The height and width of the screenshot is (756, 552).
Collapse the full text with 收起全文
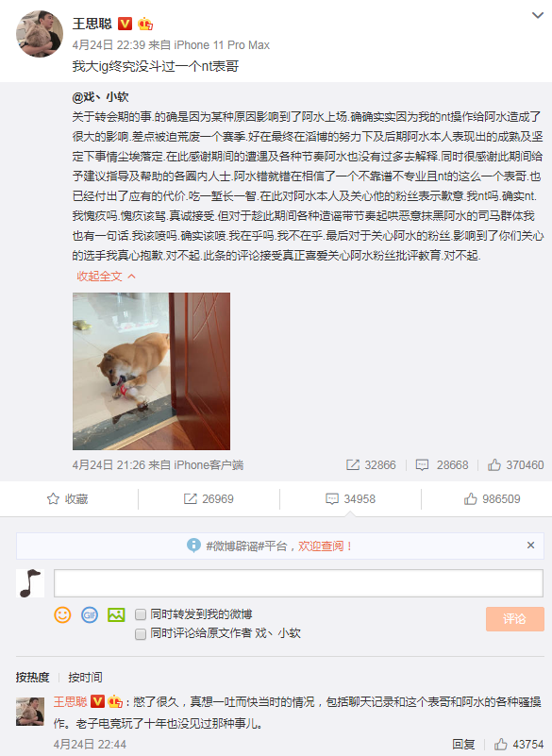(106, 277)
